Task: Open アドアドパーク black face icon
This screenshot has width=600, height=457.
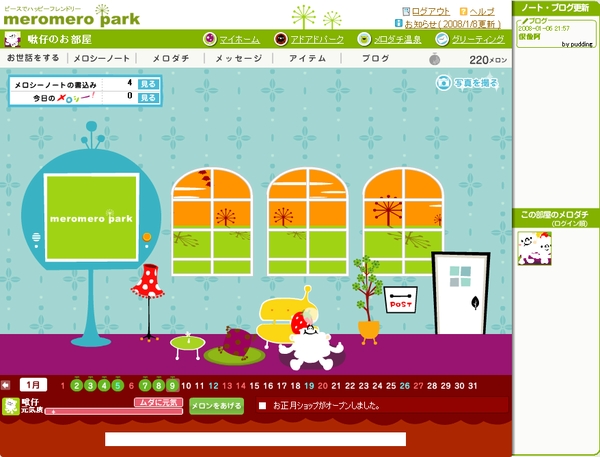Action: point(281,39)
